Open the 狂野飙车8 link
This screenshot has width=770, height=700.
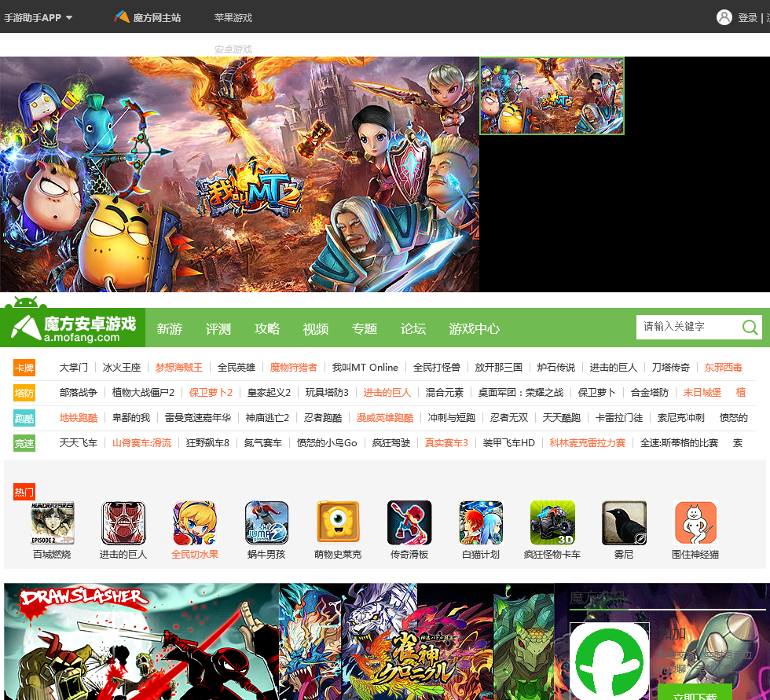[207, 443]
